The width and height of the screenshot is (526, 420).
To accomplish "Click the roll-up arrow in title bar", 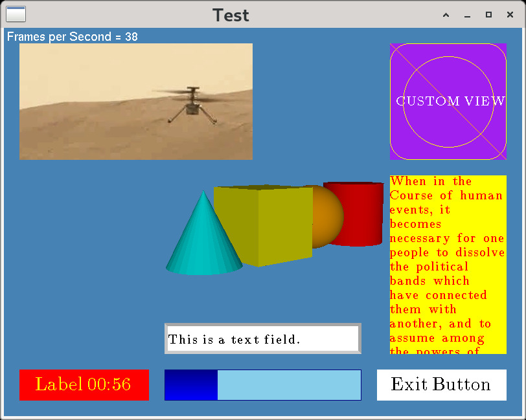I will pyautogui.click(x=446, y=15).
